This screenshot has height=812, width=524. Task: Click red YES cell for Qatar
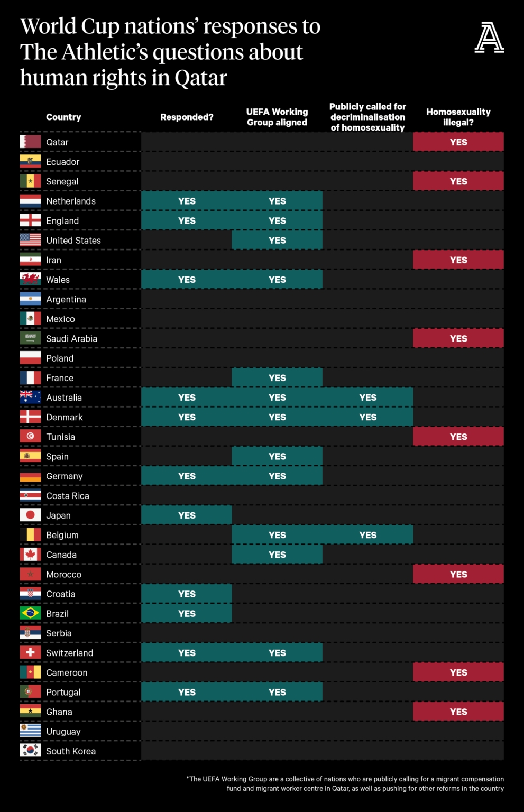(458, 142)
